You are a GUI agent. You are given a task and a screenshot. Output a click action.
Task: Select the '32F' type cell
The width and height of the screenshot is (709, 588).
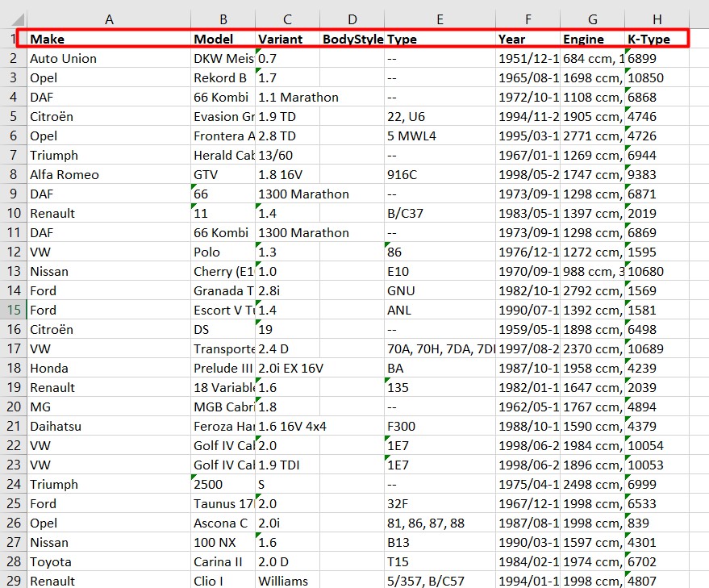pyautogui.click(x=440, y=503)
